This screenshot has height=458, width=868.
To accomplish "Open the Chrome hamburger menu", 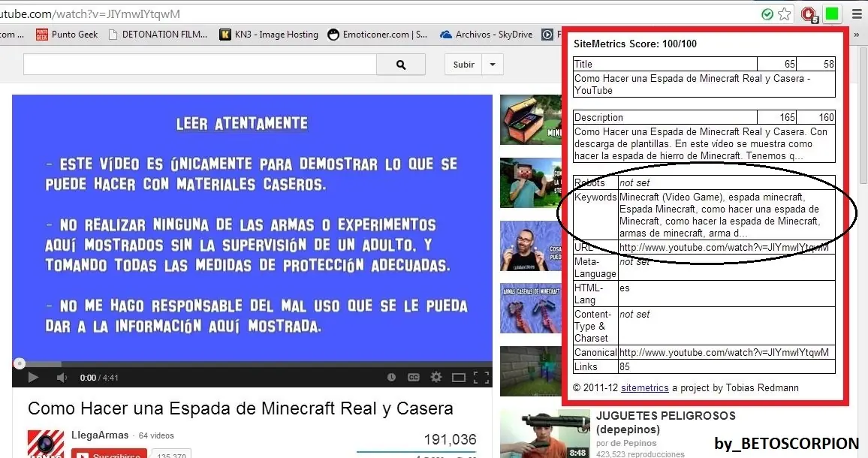I will tap(857, 14).
